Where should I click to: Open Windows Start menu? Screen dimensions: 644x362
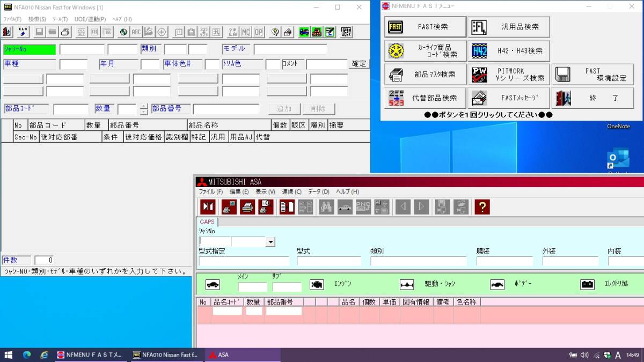pos(9,355)
